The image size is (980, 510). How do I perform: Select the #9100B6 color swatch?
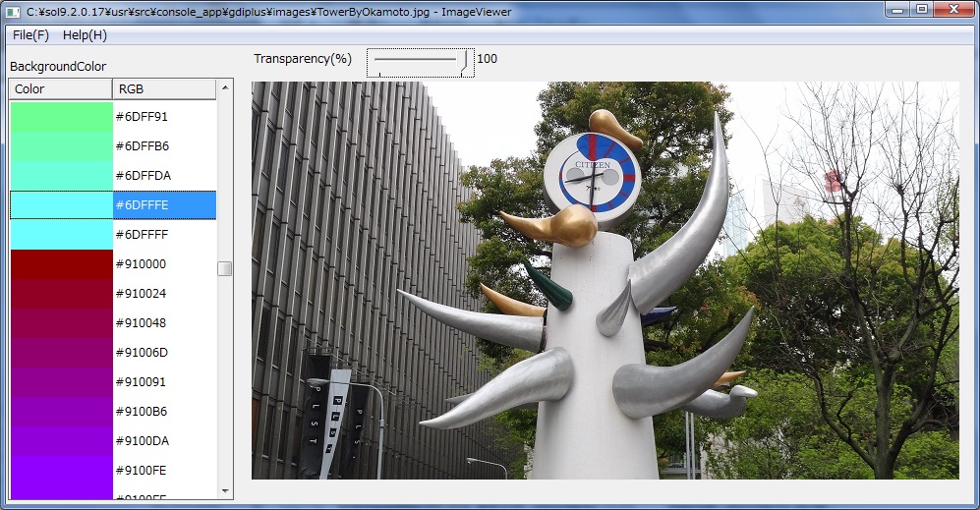61,412
